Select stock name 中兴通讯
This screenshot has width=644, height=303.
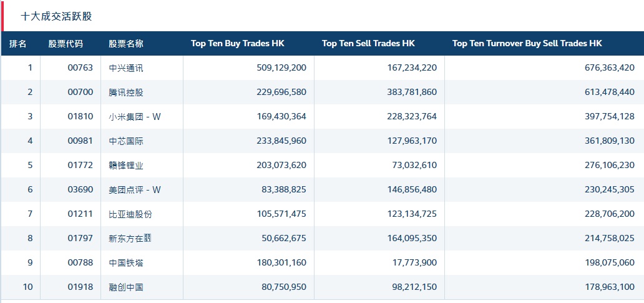[126, 68]
